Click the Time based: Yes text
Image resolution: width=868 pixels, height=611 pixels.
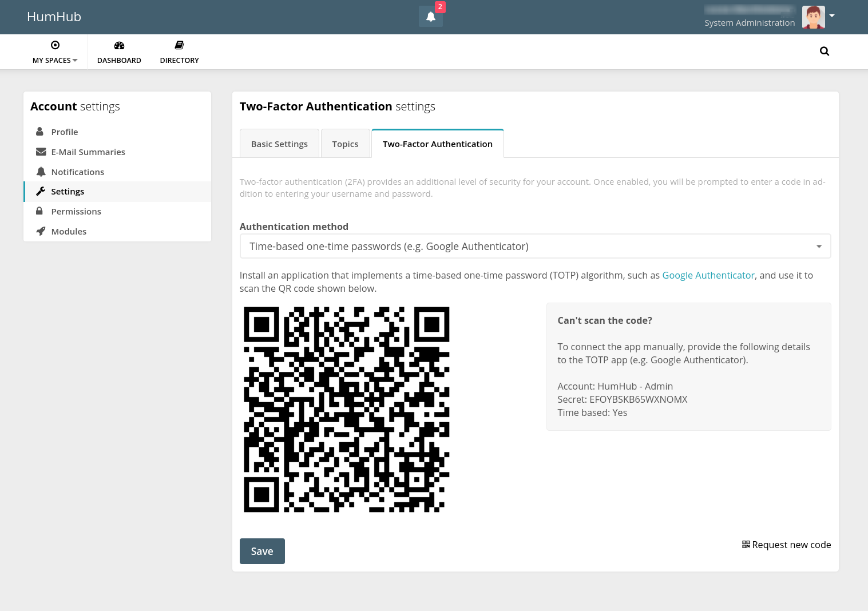point(592,412)
